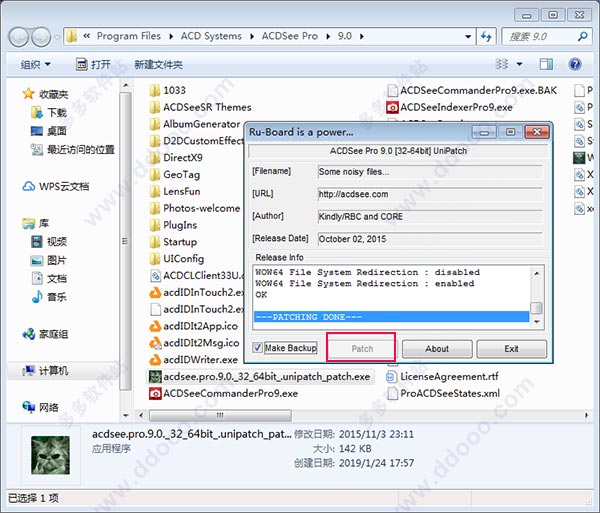Open 视频 library in navigation pane
600x513 pixels.
coord(49,242)
